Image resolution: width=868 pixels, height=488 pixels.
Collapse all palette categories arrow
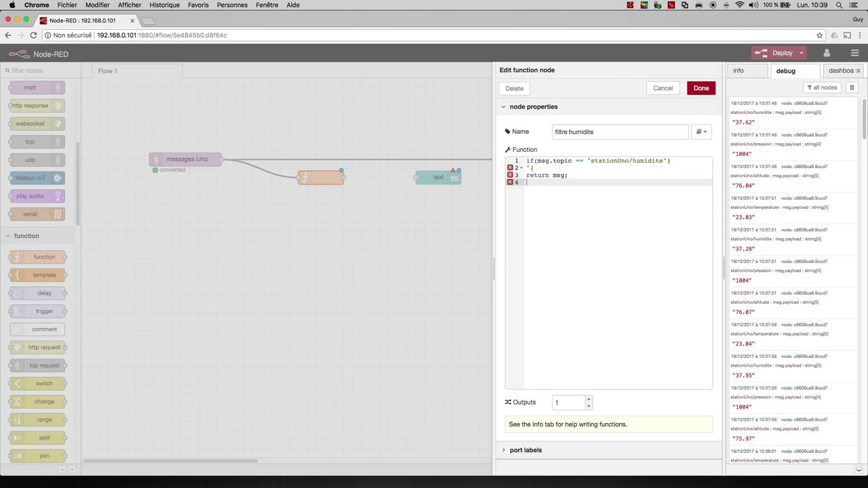(x=62, y=469)
